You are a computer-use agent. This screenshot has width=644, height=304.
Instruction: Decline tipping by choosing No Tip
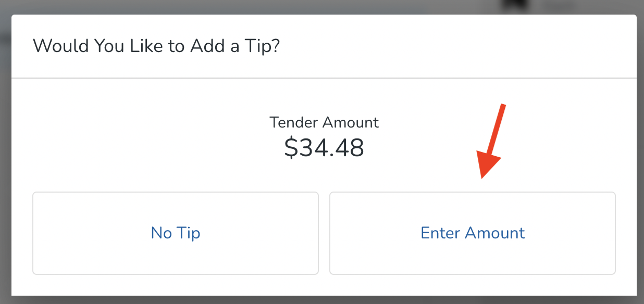click(176, 233)
